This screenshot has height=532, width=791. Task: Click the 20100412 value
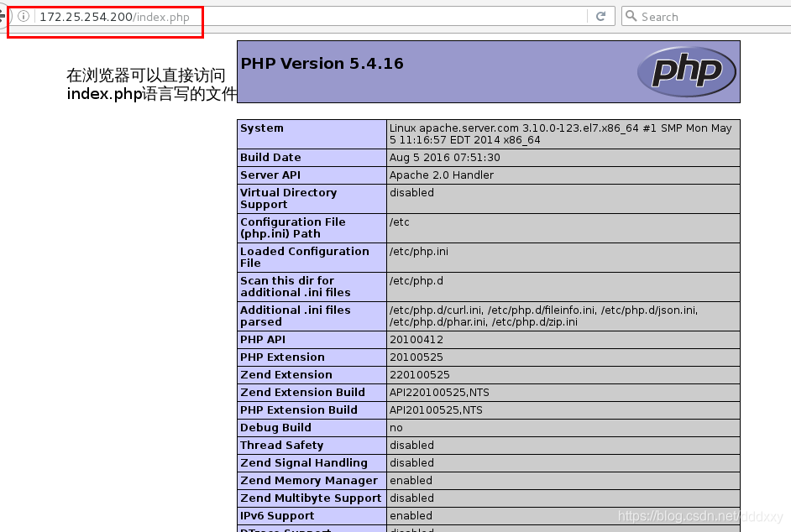pyautogui.click(x=416, y=339)
